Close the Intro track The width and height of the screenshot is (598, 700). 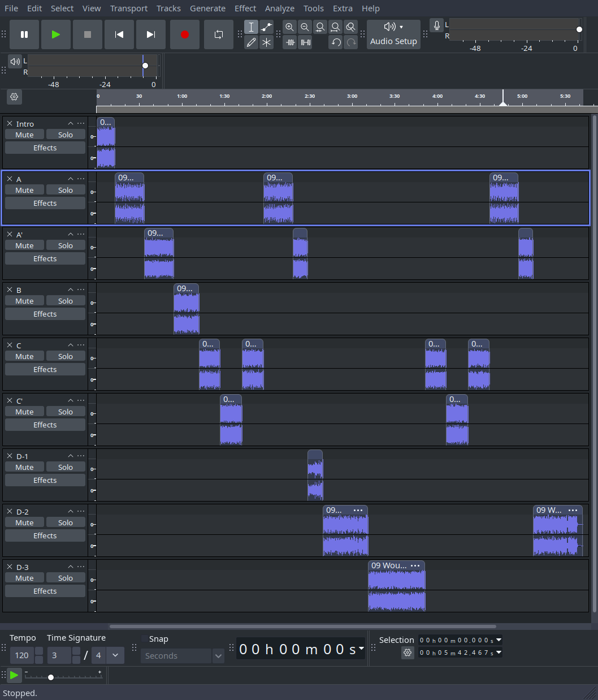coord(10,123)
